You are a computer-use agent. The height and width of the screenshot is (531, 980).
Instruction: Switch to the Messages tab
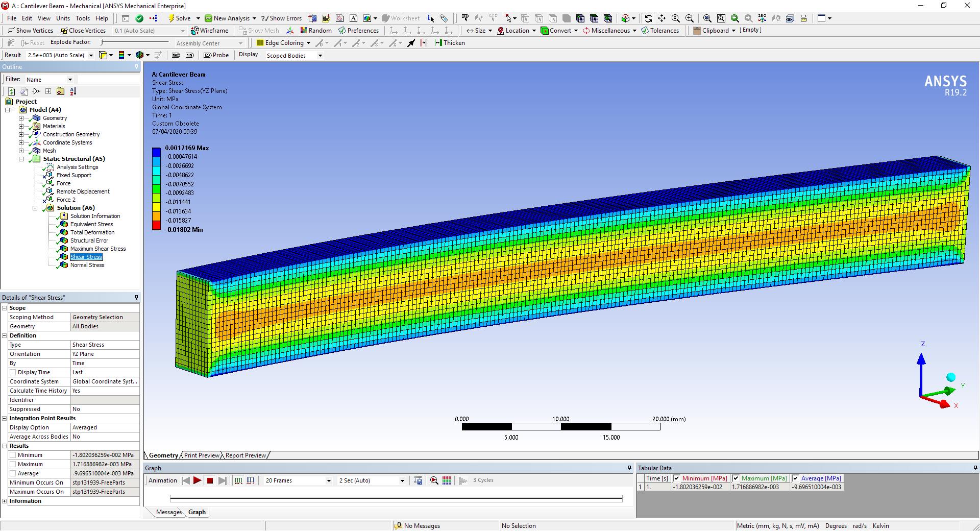[x=169, y=512]
